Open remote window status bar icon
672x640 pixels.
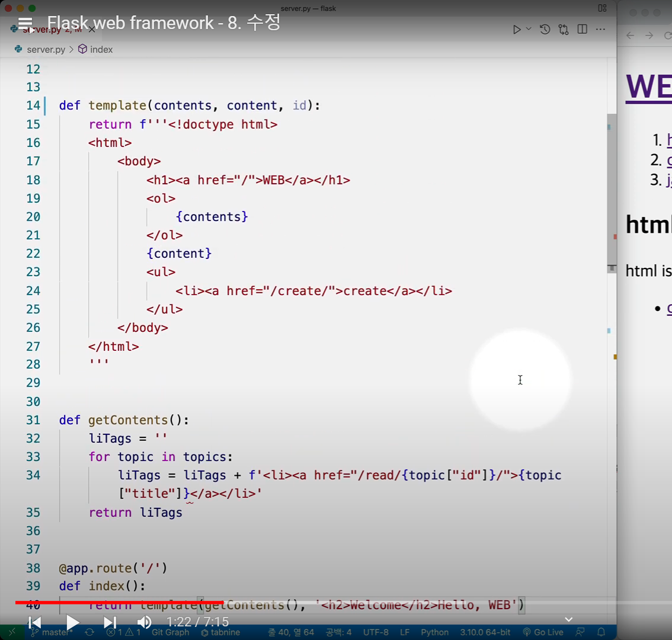tap(12, 632)
